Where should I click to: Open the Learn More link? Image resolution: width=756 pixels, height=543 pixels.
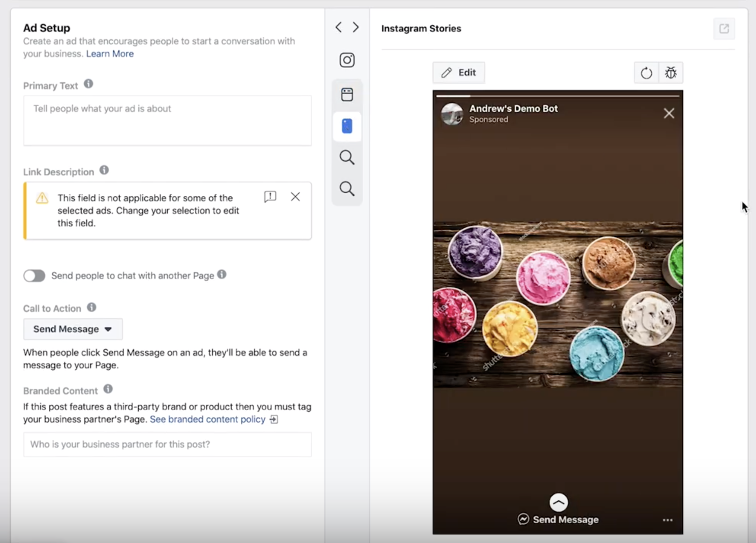click(110, 54)
